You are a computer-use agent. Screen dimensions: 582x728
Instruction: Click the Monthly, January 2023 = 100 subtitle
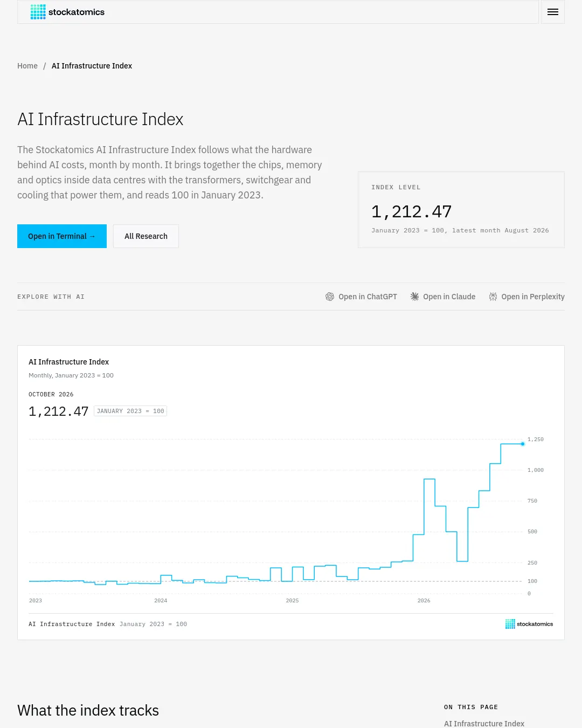71,375
